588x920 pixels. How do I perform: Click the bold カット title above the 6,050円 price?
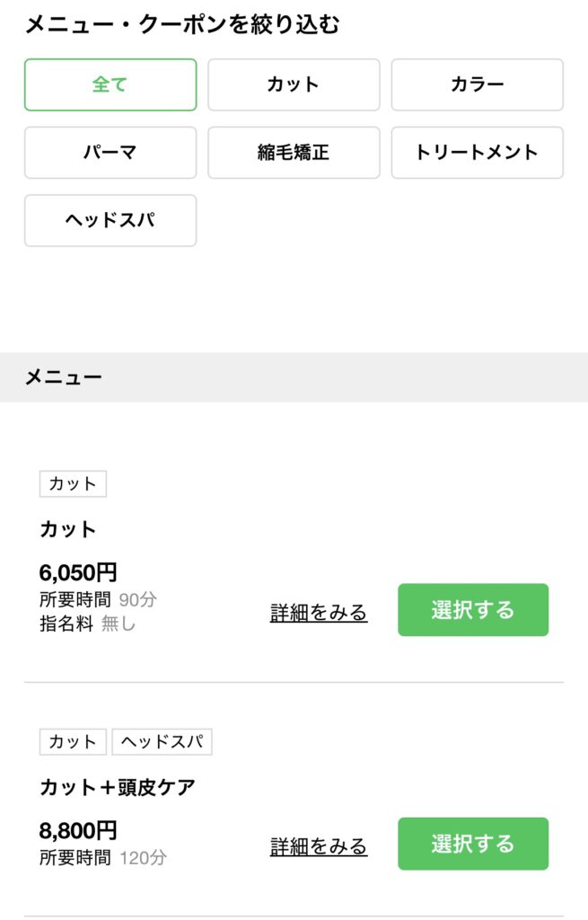[x=68, y=529]
